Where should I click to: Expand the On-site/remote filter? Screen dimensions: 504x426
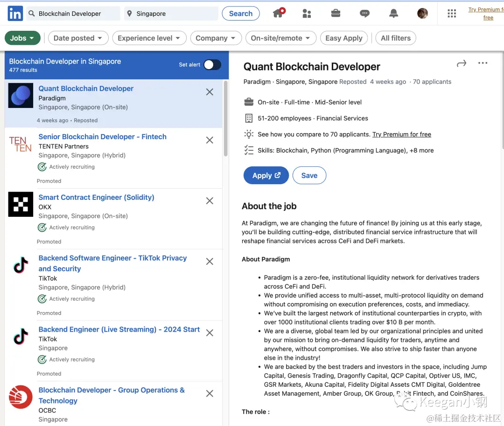tap(281, 38)
